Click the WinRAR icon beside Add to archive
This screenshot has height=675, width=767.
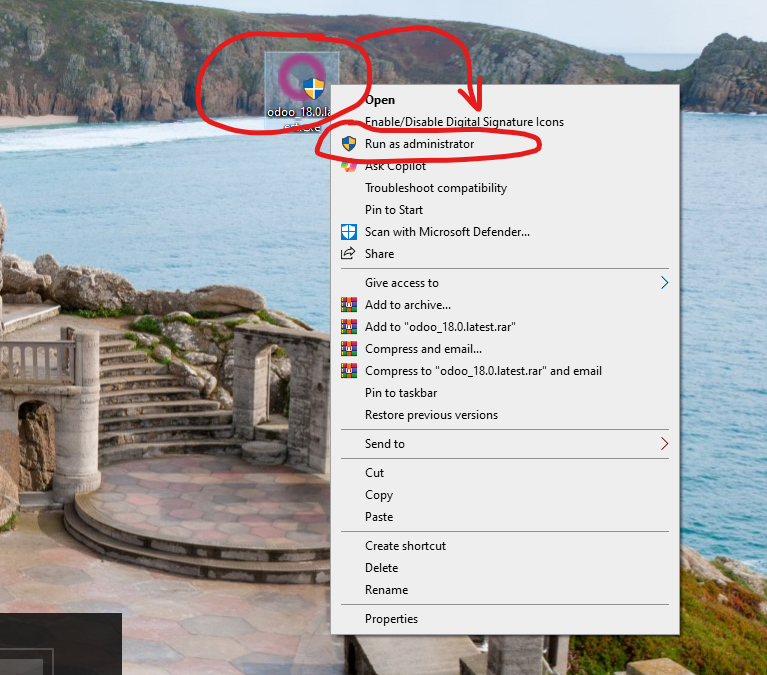tap(348, 305)
